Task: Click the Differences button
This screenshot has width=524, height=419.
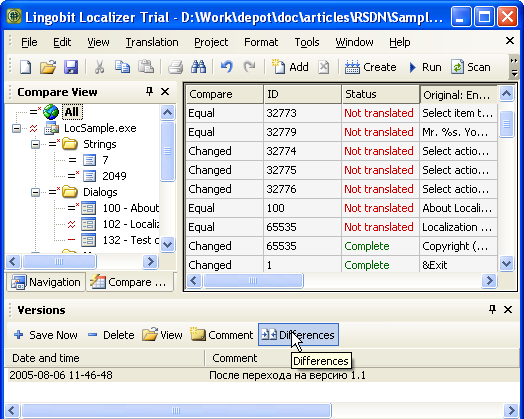Action: tap(298, 335)
